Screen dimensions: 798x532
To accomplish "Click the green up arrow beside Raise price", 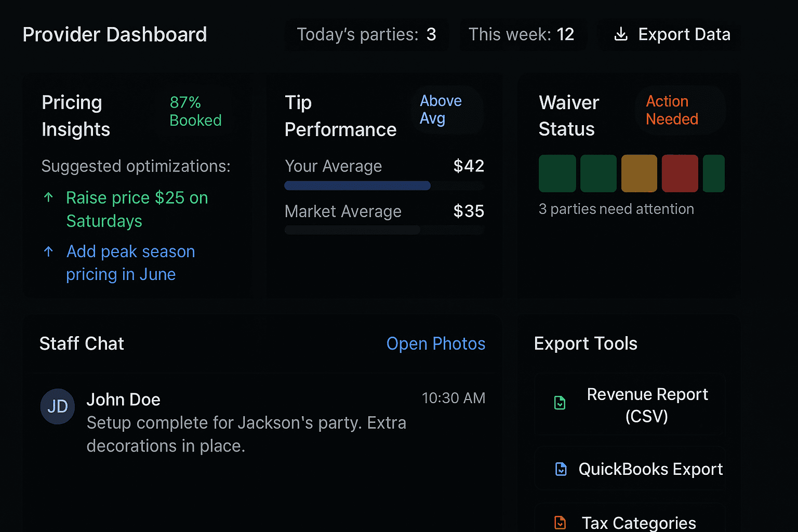I will (49, 197).
